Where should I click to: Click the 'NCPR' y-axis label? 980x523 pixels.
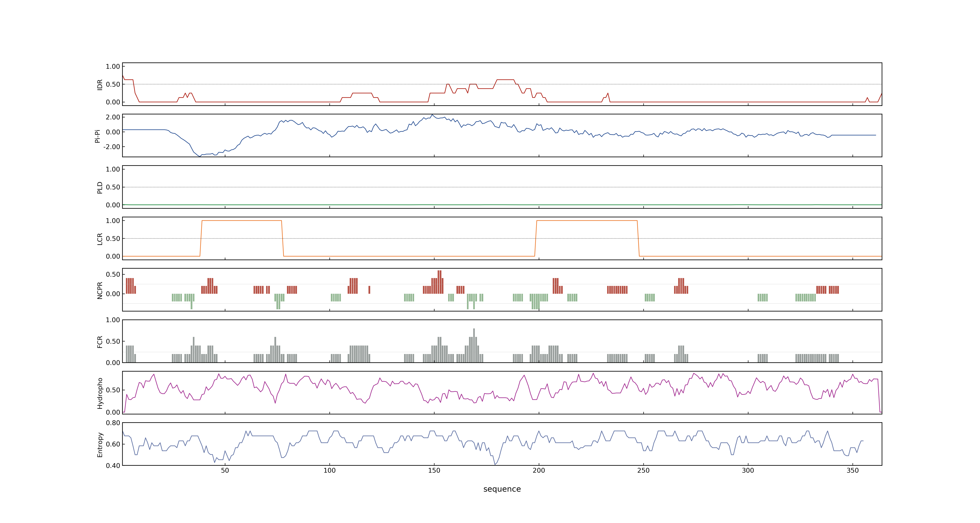point(100,290)
